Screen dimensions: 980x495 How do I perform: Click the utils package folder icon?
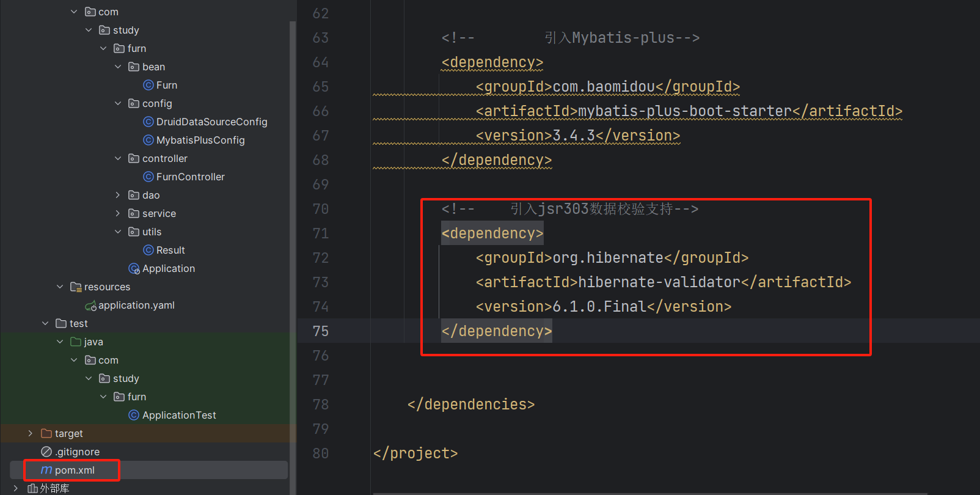point(134,232)
